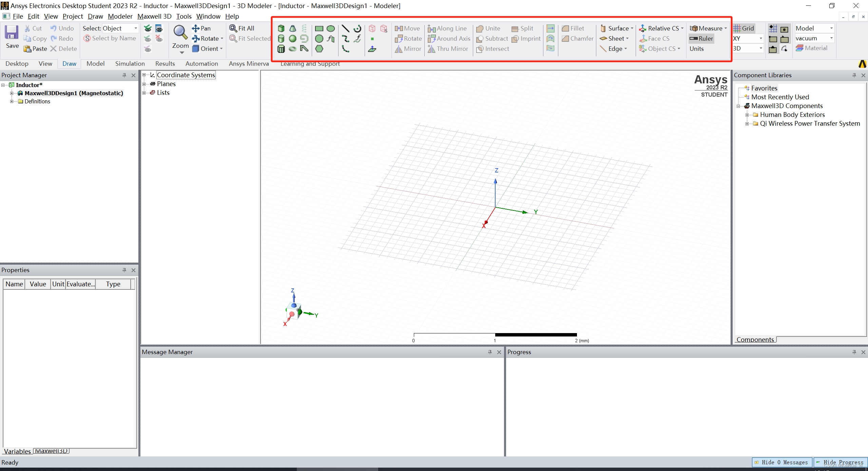Open the Select Object mode dropdown
The width and height of the screenshot is (868, 471).
click(136, 28)
